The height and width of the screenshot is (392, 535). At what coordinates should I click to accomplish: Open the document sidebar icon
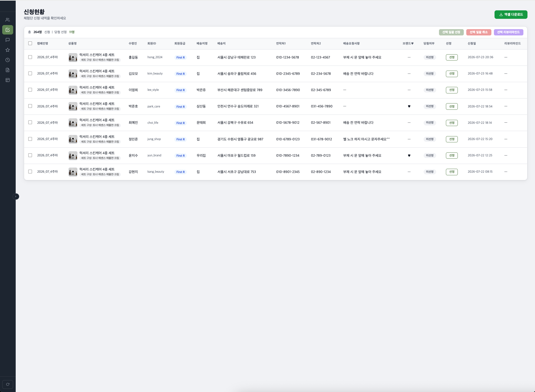pos(8,70)
